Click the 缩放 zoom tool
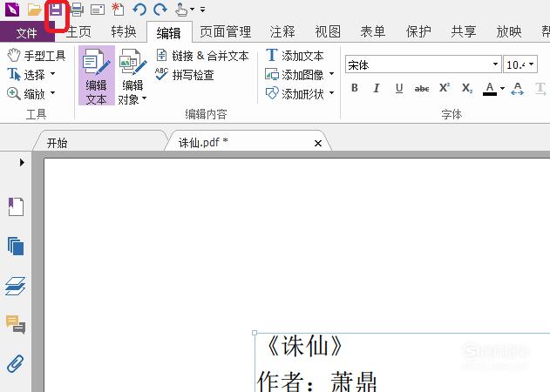Viewport: 550px width, 392px height. pos(27,93)
